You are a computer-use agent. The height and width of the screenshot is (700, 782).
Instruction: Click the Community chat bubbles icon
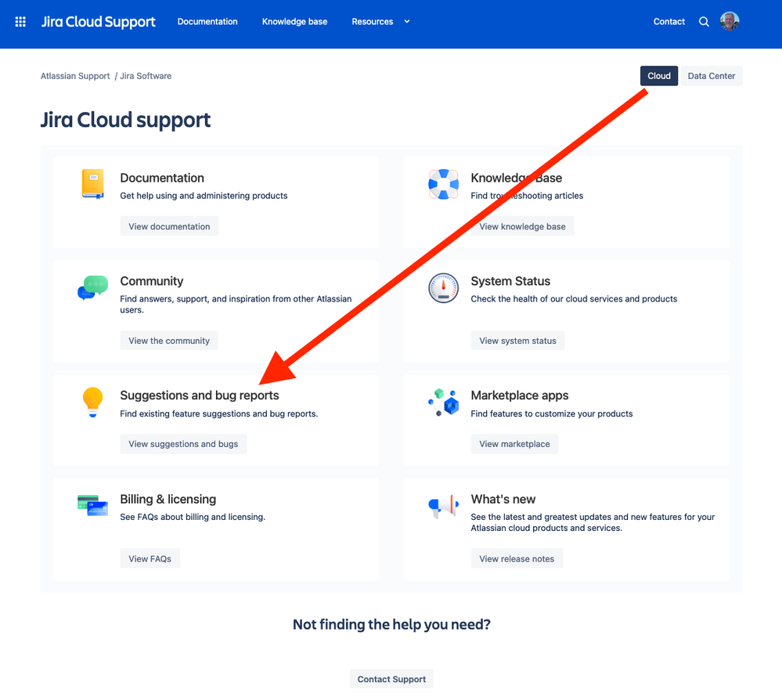click(93, 287)
